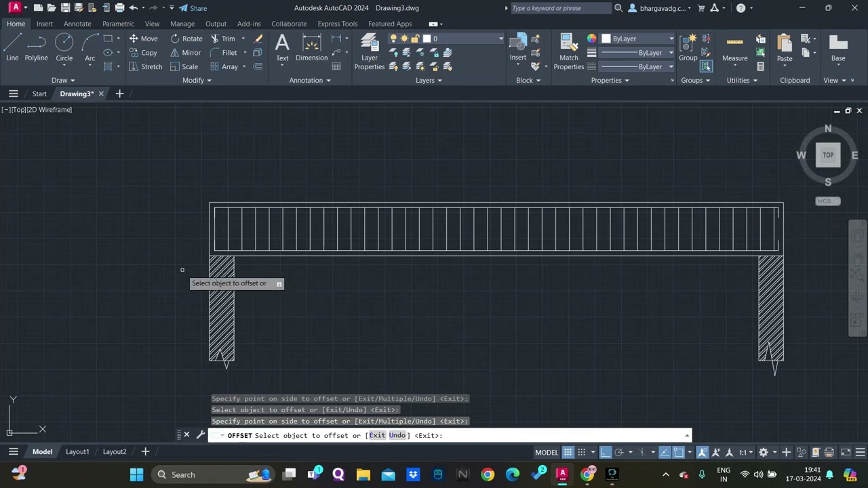Open the Measure utility
This screenshot has height=488, width=868.
[x=734, y=47]
